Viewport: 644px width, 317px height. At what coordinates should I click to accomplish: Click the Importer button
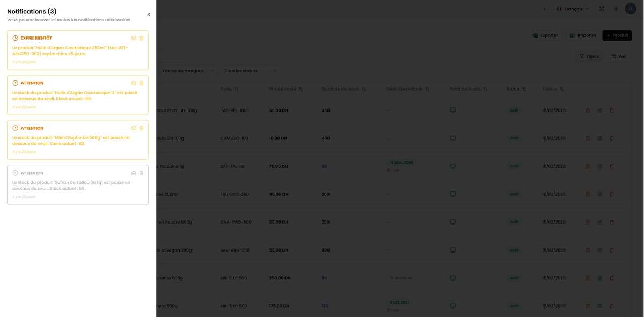582,35
